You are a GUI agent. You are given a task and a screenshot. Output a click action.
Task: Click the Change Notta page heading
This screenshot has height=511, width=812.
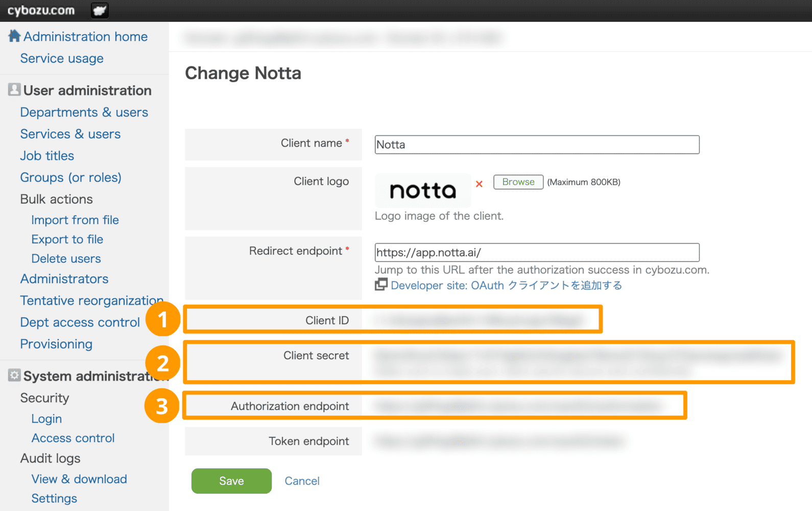[243, 73]
